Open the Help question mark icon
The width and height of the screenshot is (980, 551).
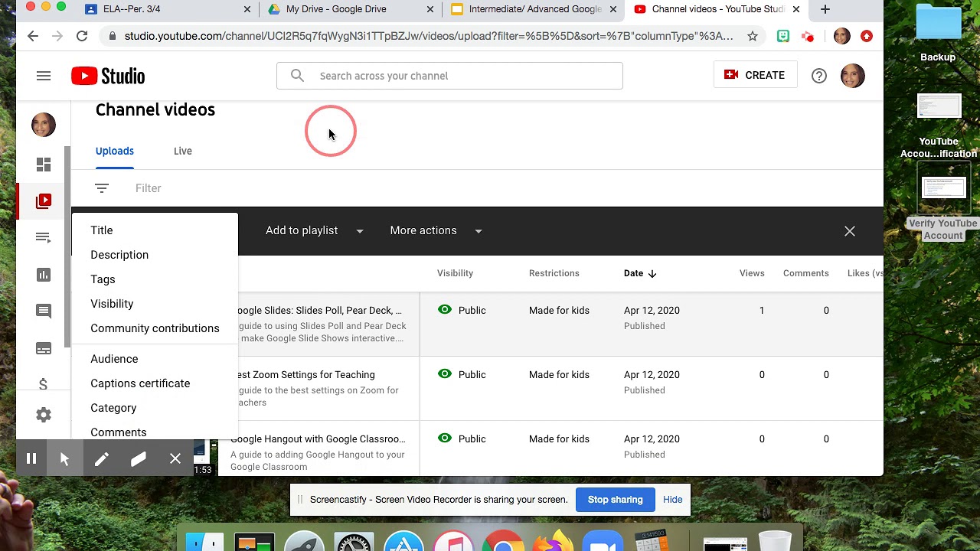click(x=819, y=76)
